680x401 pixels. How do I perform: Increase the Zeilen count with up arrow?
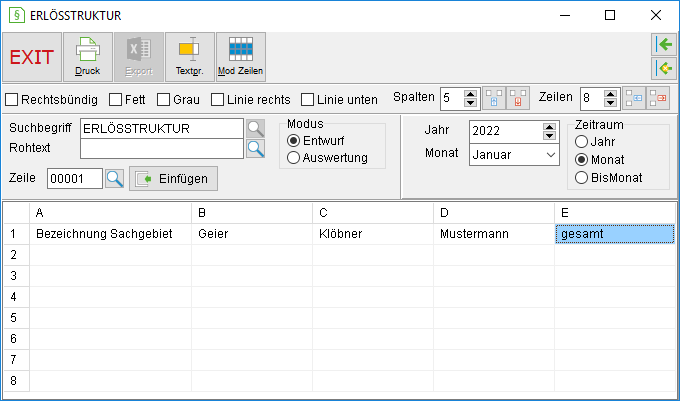click(x=611, y=94)
